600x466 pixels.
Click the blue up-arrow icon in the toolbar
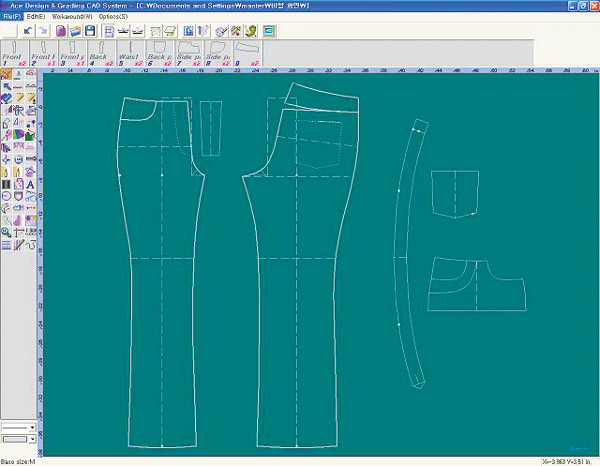(x=203, y=31)
